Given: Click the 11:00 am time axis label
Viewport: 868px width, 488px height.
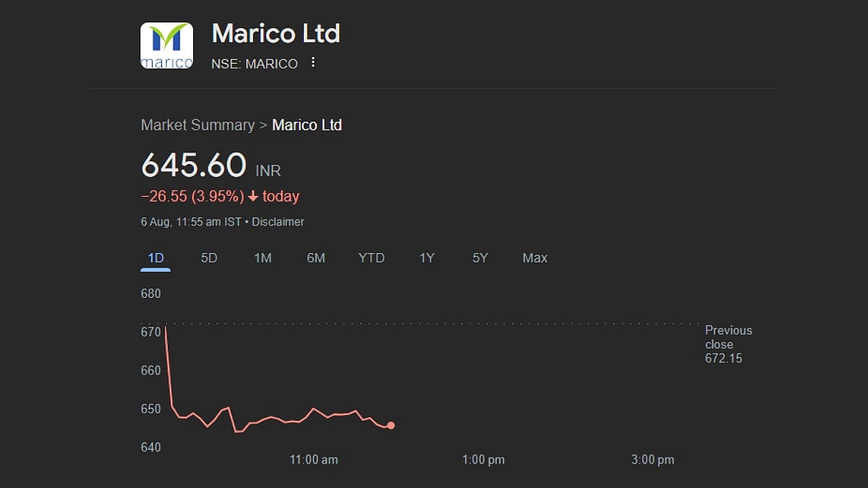Looking at the screenshot, I should 314,460.
